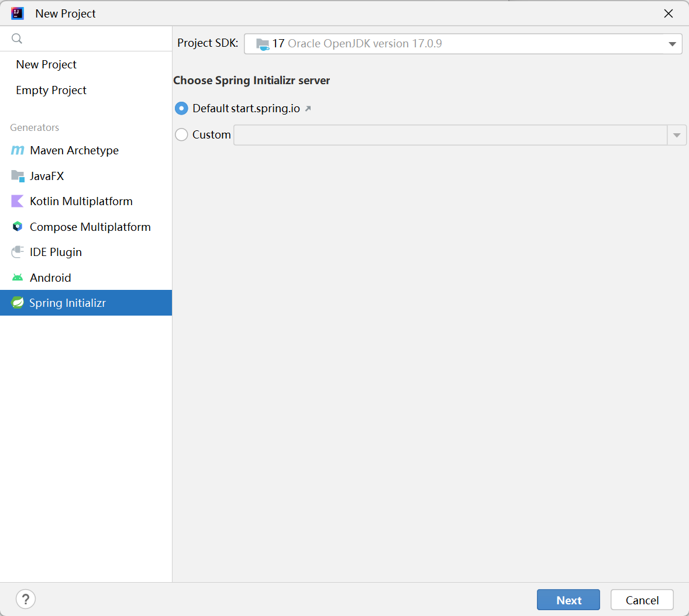Open the Project SDK combo box
Viewport: 689px width, 616px height.
click(463, 44)
